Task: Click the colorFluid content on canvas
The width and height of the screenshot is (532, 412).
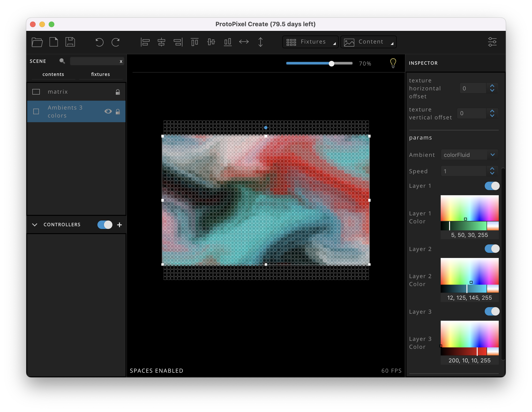Action: tap(266, 200)
